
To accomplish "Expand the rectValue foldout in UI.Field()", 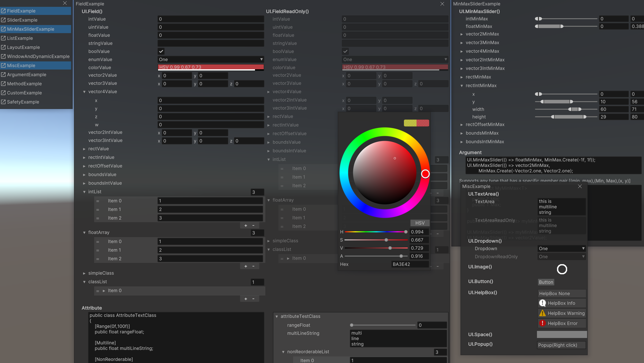I will click(x=84, y=149).
